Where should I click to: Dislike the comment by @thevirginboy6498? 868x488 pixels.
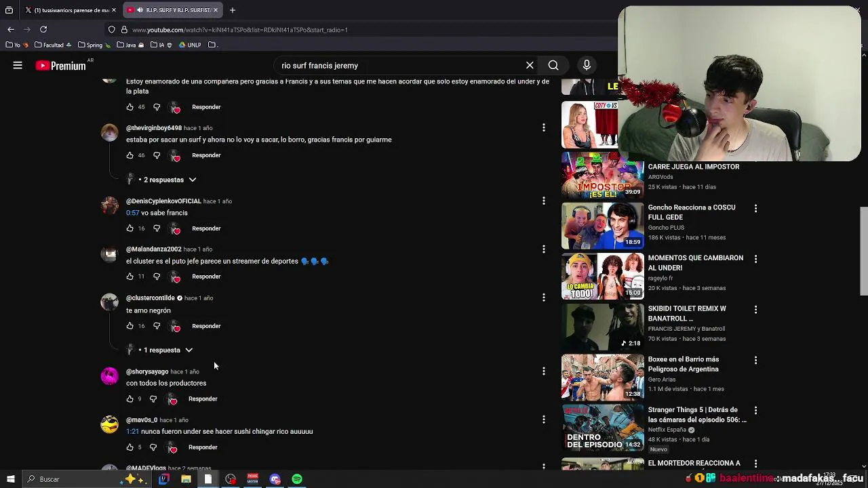157,155
